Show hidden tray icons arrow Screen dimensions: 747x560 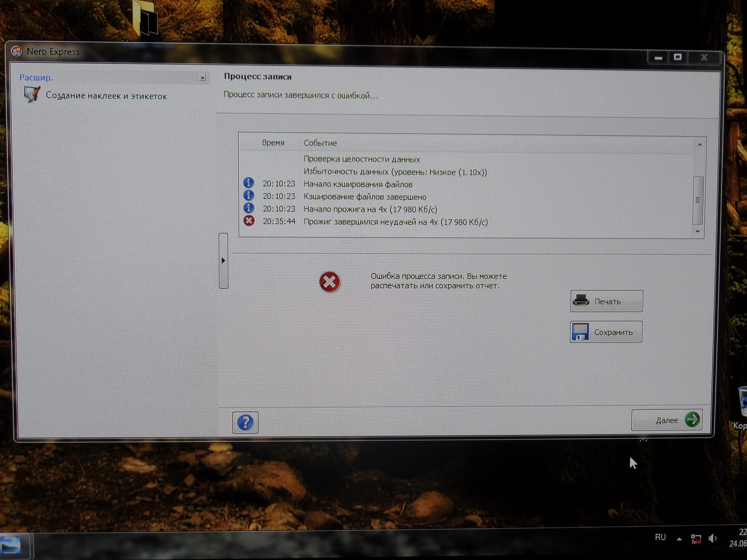(679, 539)
